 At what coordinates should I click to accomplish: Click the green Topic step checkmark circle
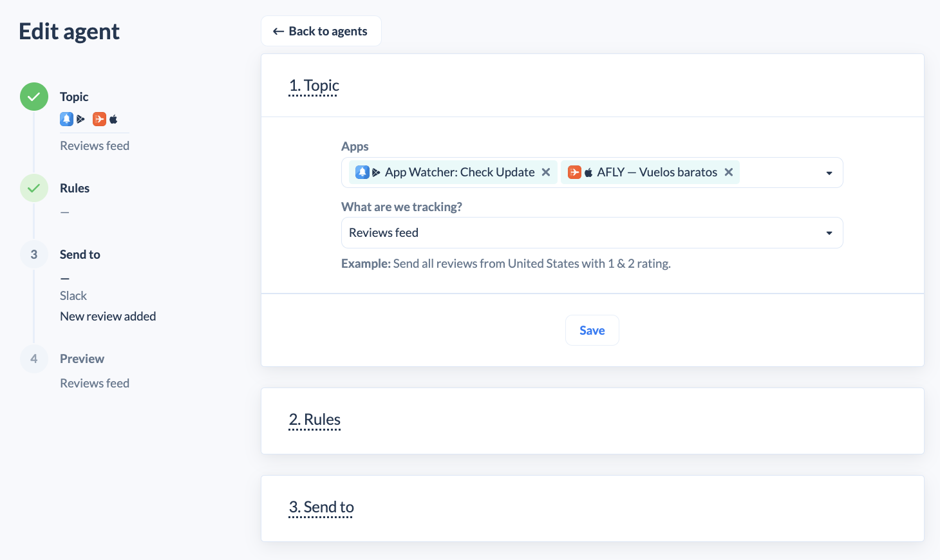34,97
